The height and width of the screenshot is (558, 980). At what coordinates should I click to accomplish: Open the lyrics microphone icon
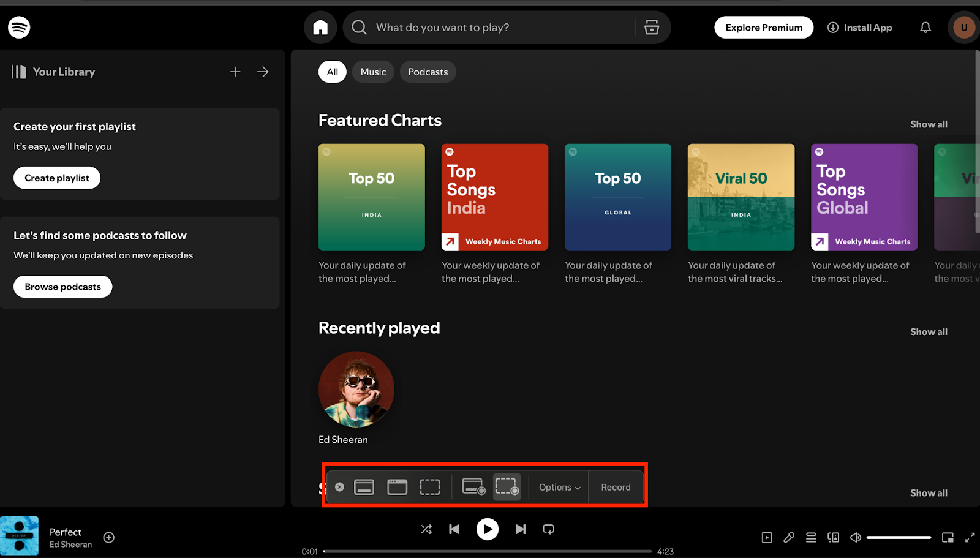point(789,537)
